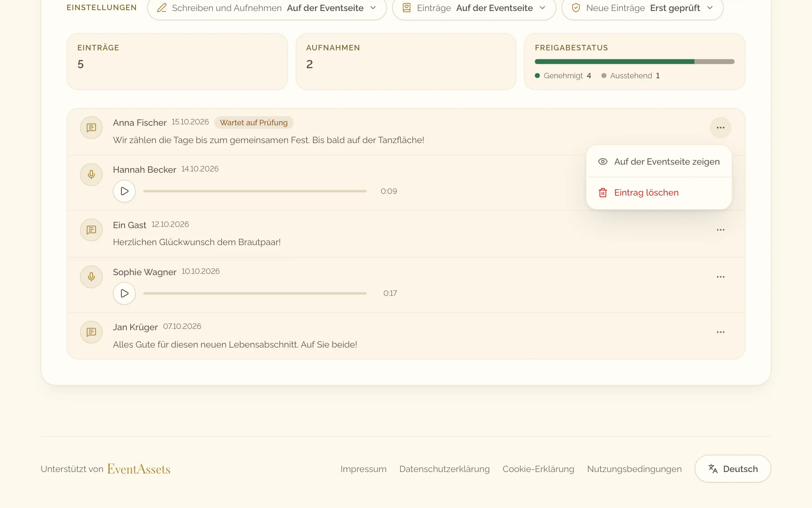Image resolution: width=812 pixels, height=508 pixels.
Task: Click the date 10.10.2026
Action: point(200,271)
